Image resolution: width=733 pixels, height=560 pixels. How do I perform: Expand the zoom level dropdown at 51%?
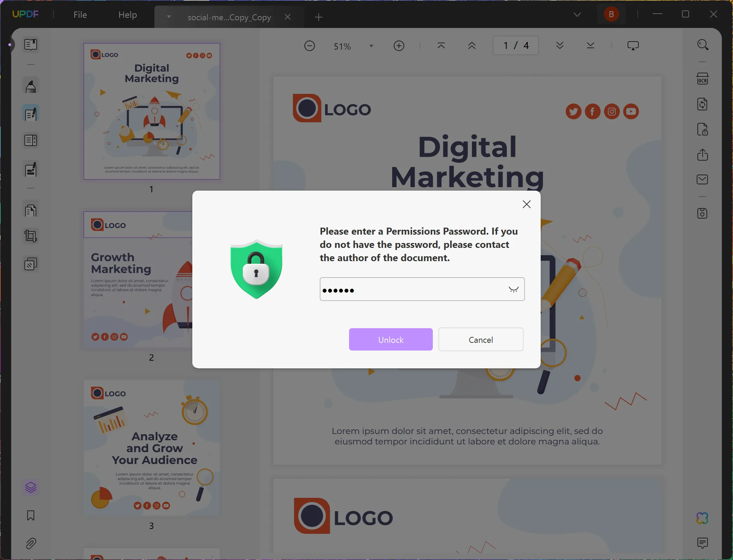(371, 45)
